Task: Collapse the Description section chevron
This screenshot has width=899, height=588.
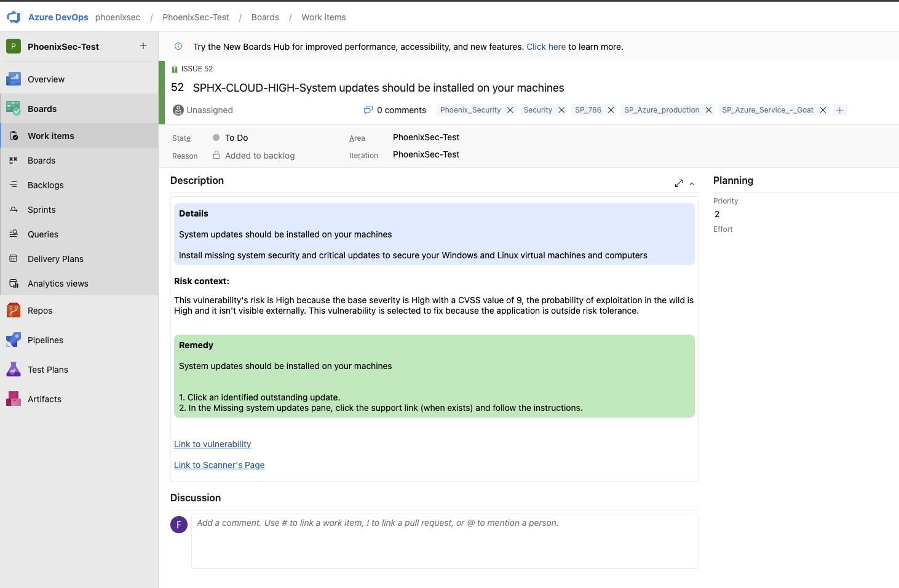Action: pos(692,184)
